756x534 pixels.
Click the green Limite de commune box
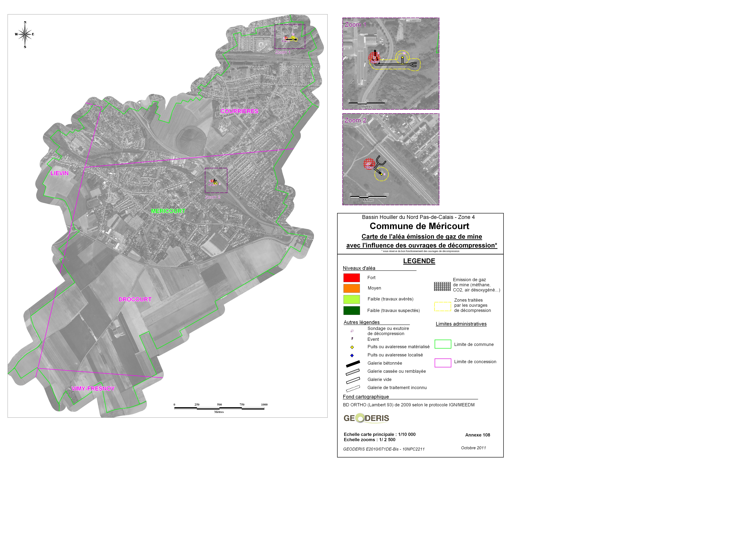tap(443, 344)
